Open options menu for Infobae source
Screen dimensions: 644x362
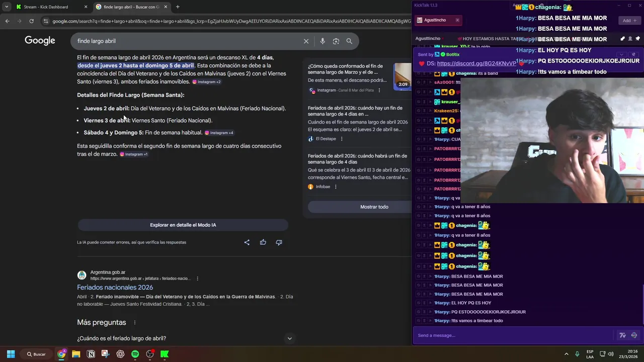coord(336,187)
